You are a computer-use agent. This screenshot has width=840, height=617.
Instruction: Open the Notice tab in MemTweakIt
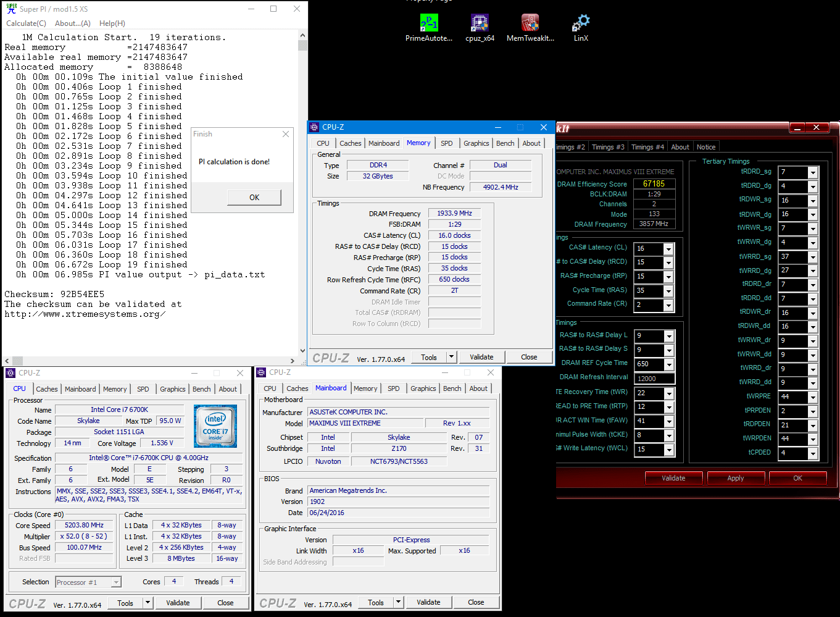point(706,147)
